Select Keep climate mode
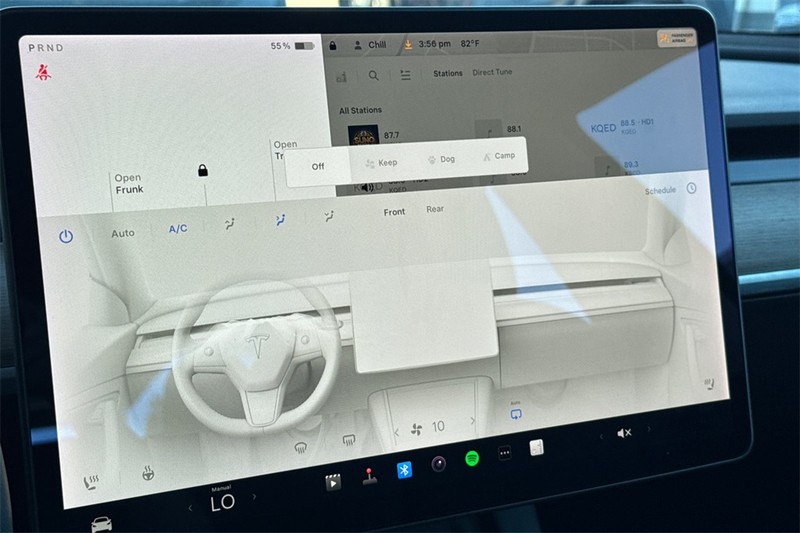The height and width of the screenshot is (533, 800). click(x=382, y=163)
